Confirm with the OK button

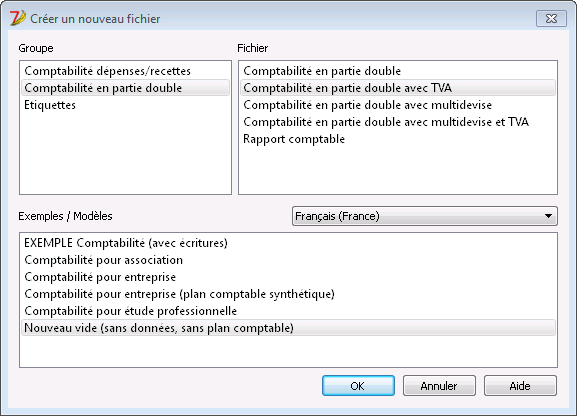tap(358, 386)
